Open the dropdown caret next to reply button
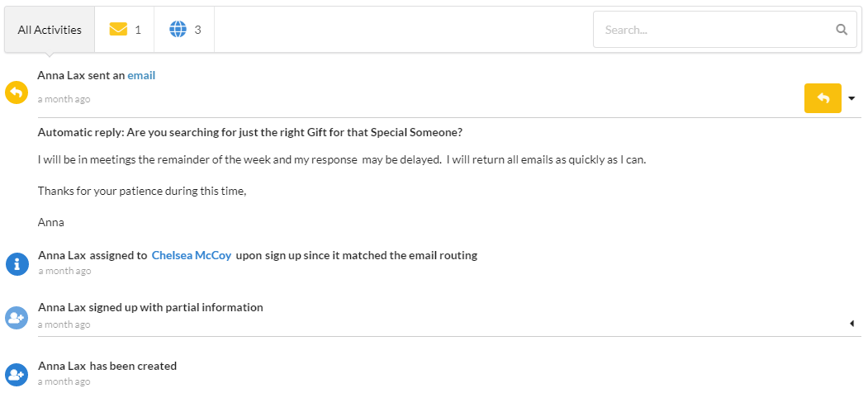The image size is (868, 393). [x=851, y=99]
